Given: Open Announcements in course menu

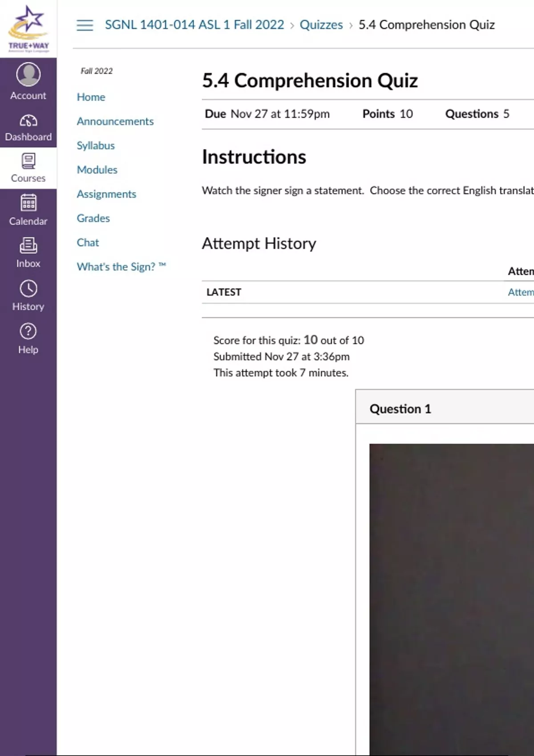Looking at the screenshot, I should pos(115,121).
